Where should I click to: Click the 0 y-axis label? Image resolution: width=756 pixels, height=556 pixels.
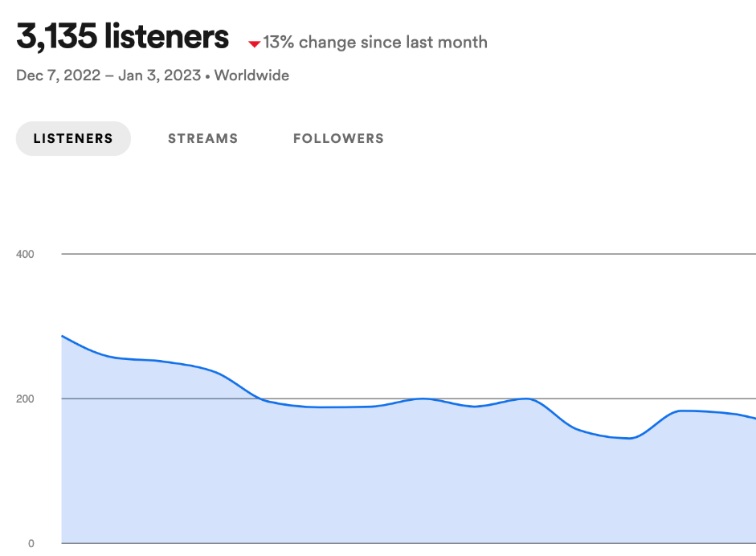click(x=31, y=543)
